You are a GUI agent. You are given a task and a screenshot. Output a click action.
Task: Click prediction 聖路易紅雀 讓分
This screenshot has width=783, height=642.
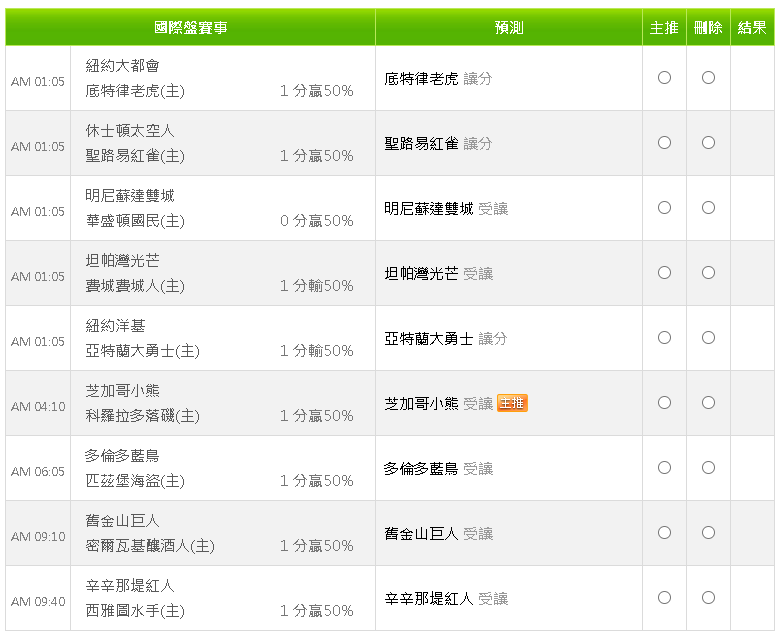(x=438, y=144)
